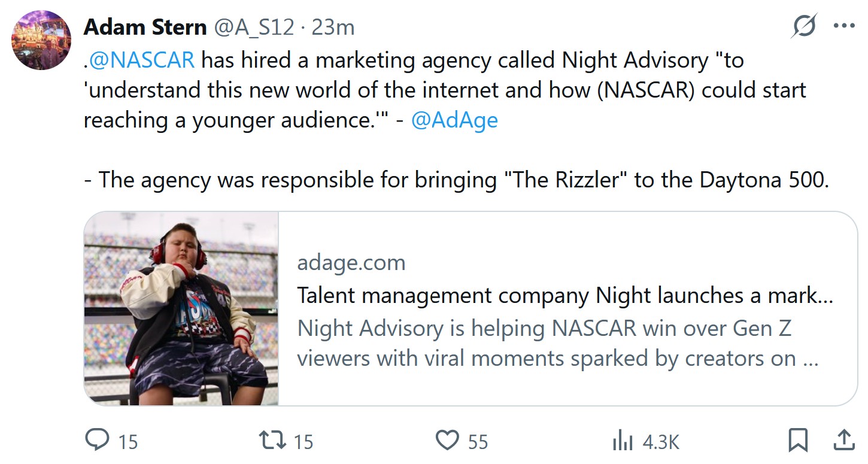Click the 15 replies count
The image size is (868, 464).
click(128, 442)
